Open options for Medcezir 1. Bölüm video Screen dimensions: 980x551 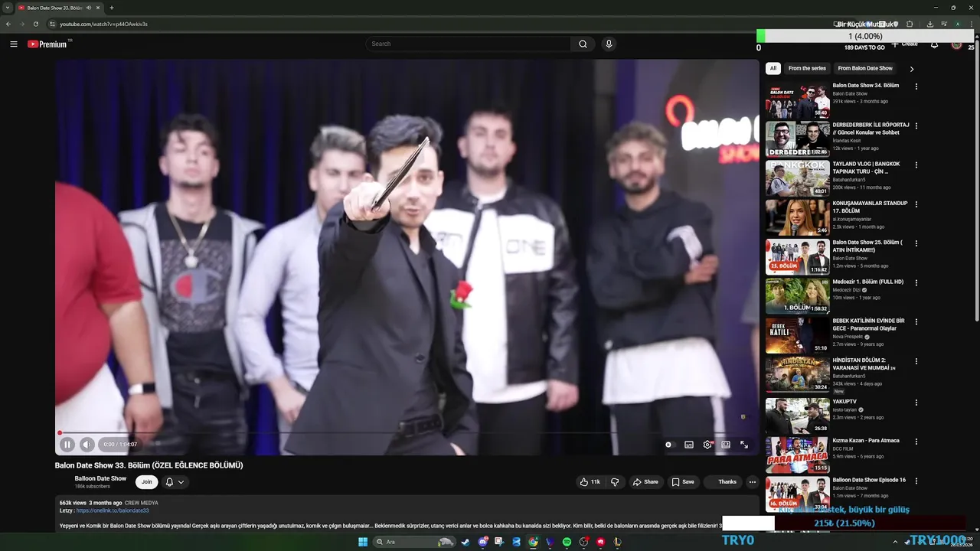(x=916, y=282)
